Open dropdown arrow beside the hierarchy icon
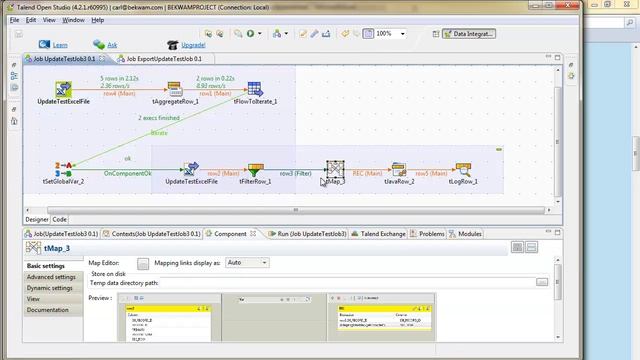640x360 pixels. pos(286,33)
